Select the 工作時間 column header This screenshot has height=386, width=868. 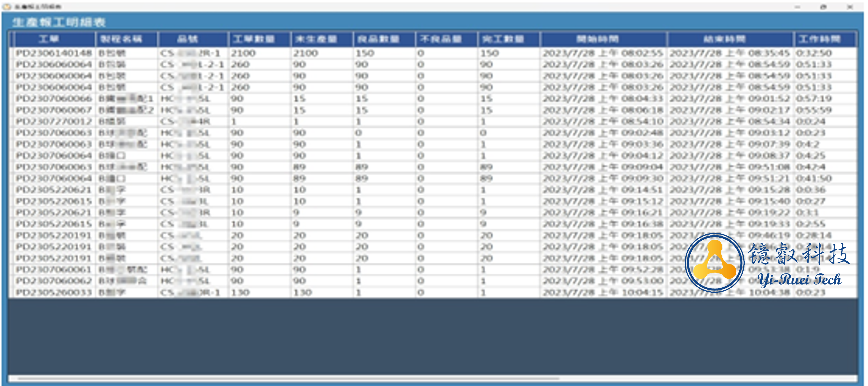point(825,39)
